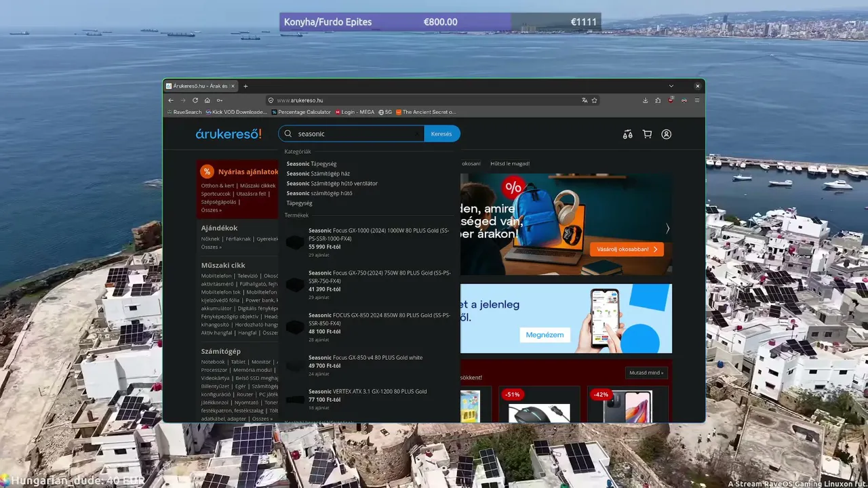868x488 pixels.
Task: Open the shopping cart icon
Action: click(x=647, y=134)
